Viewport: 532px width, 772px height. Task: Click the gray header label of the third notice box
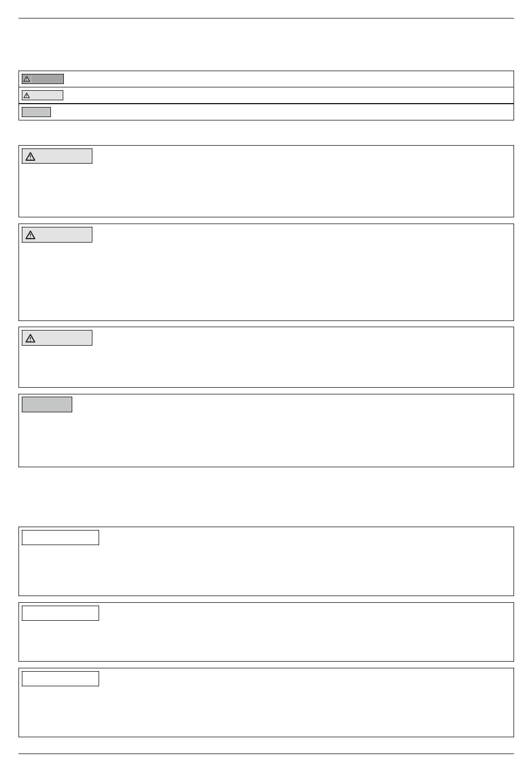tap(57, 338)
